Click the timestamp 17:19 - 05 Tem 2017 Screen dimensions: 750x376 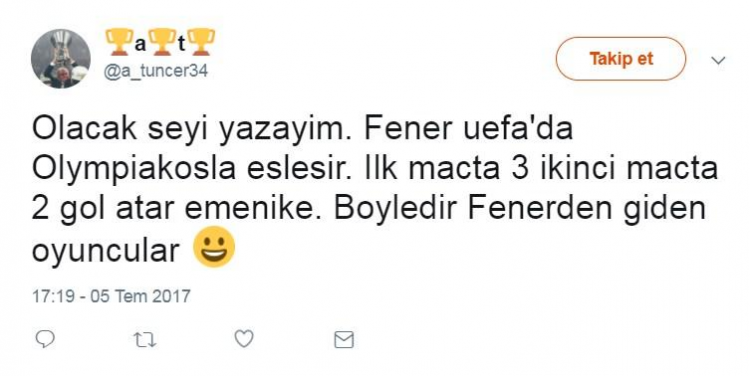point(111,296)
